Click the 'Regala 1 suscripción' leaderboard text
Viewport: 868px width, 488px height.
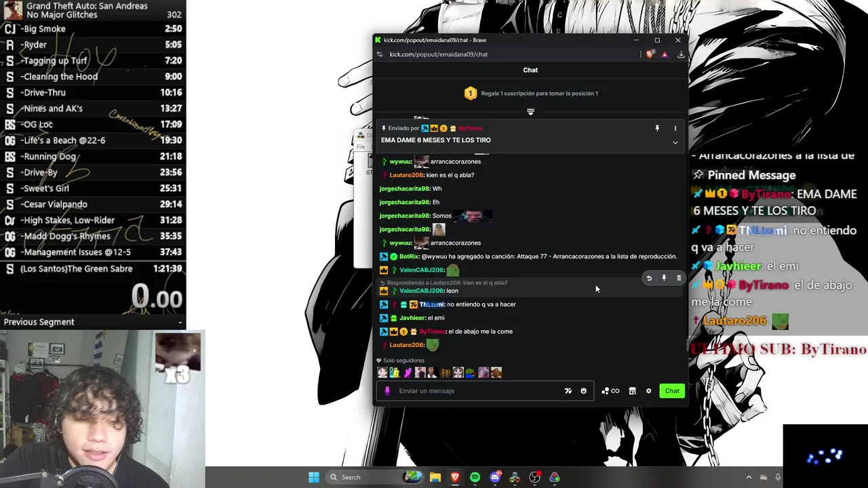tap(539, 94)
